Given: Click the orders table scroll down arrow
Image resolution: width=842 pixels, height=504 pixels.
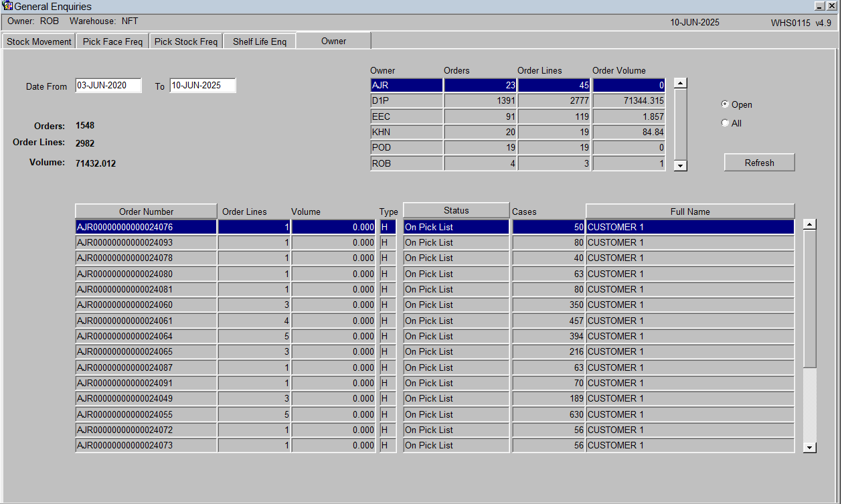Looking at the screenshot, I should (810, 447).
